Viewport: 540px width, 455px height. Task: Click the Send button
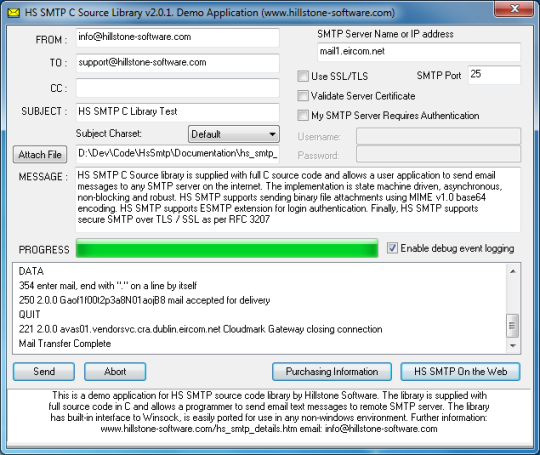tap(44, 371)
